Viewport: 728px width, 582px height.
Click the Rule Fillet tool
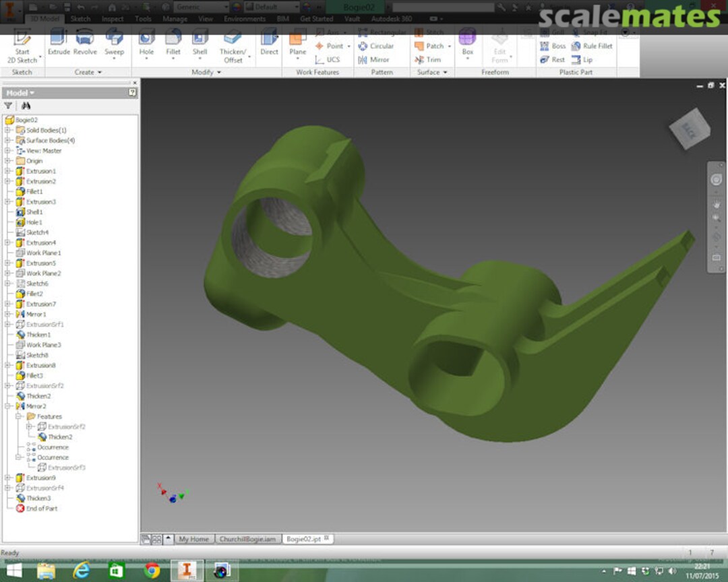[x=592, y=46]
